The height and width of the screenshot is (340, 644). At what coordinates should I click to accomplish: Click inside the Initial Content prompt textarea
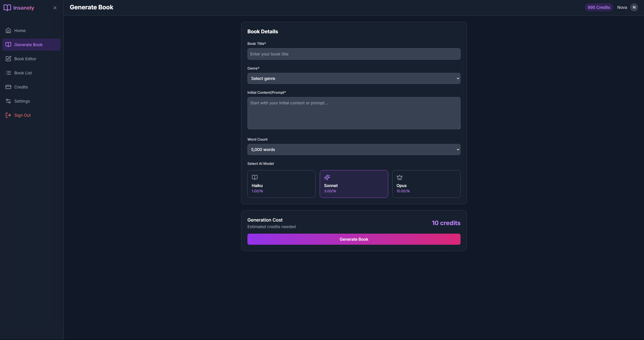coord(354,113)
